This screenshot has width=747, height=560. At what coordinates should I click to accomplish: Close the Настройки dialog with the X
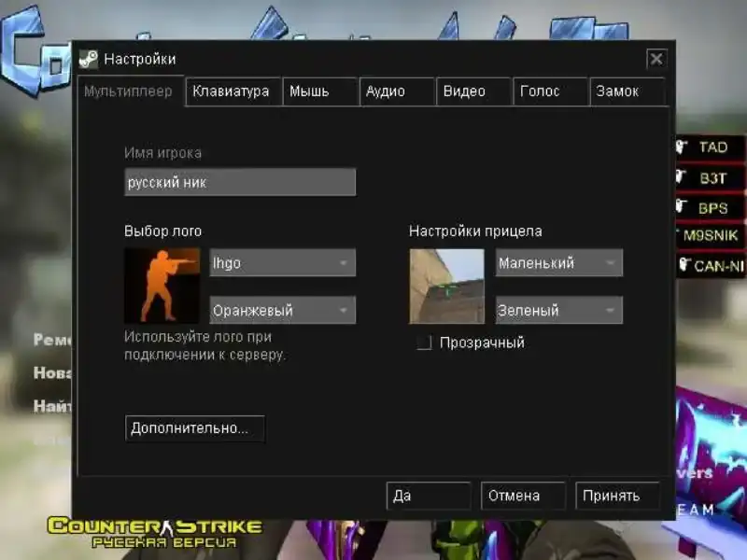coord(656,59)
